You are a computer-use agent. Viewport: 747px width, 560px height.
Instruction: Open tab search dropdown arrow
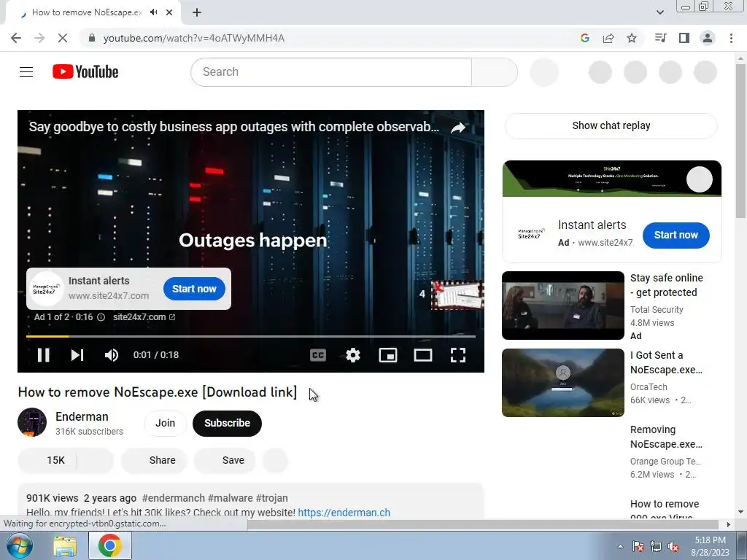coord(659,12)
